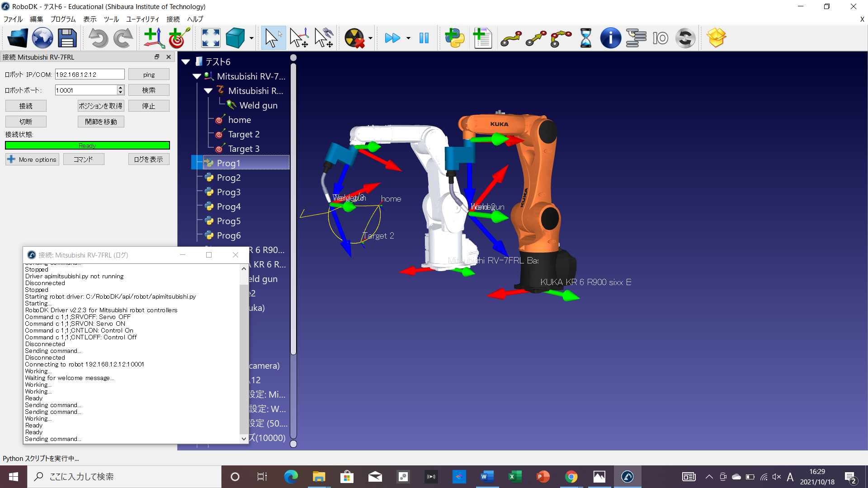Click the Check collisions radiation icon
The image size is (868, 488).
click(x=354, y=38)
